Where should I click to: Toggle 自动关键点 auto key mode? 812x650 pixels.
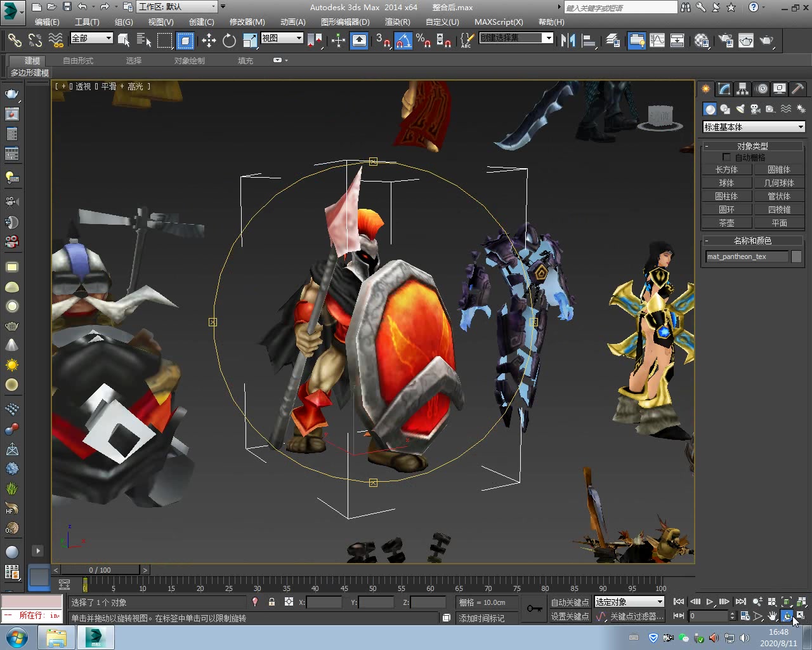[570, 602]
